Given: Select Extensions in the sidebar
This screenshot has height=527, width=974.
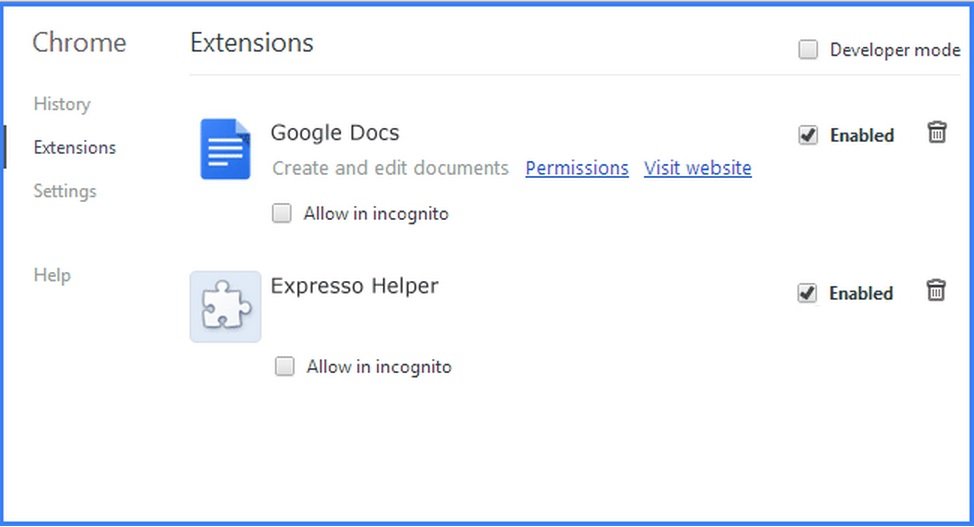Looking at the screenshot, I should pos(75,147).
